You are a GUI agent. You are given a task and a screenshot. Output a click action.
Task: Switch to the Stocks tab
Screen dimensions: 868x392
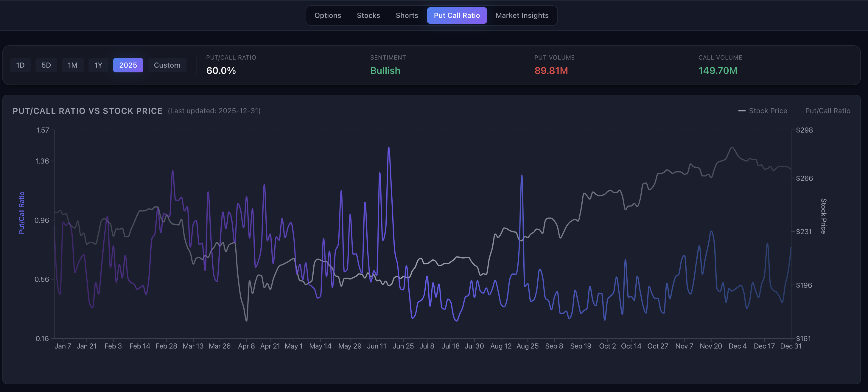368,15
